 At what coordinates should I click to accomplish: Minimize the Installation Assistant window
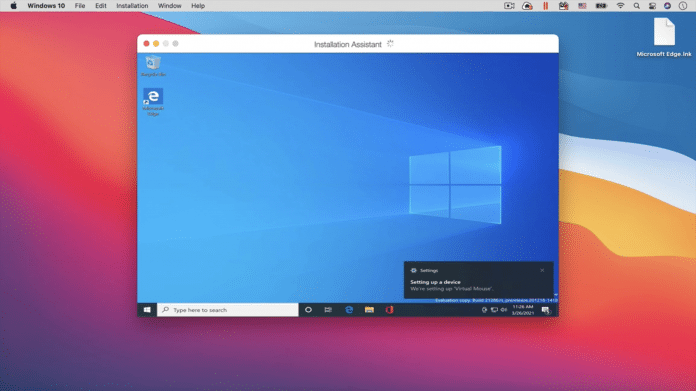tap(156, 43)
